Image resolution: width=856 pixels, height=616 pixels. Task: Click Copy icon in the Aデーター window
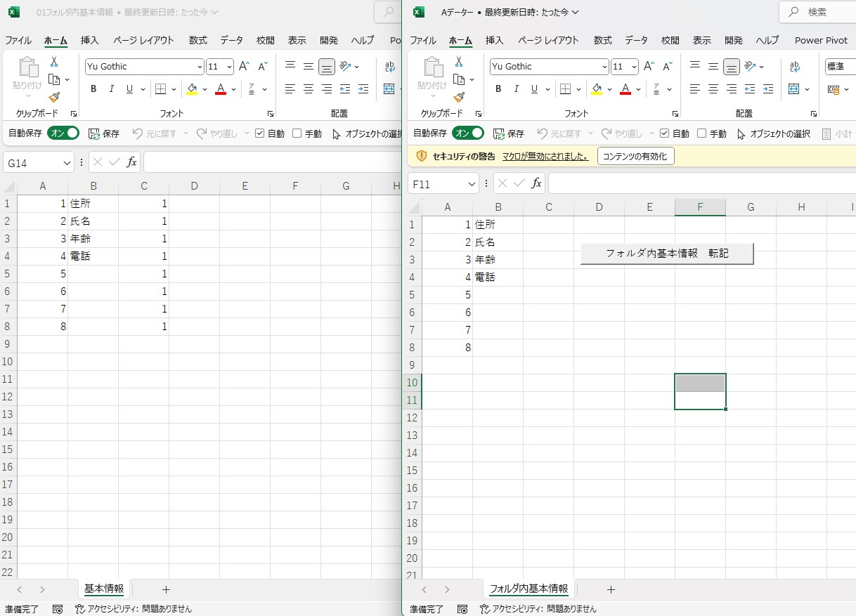pyautogui.click(x=459, y=79)
